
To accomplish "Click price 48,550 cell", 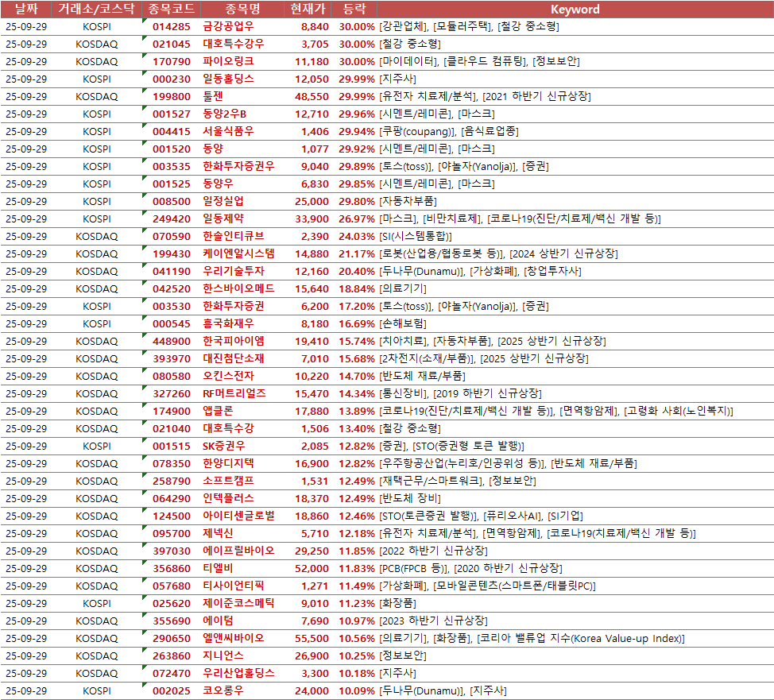I will 312,97.
